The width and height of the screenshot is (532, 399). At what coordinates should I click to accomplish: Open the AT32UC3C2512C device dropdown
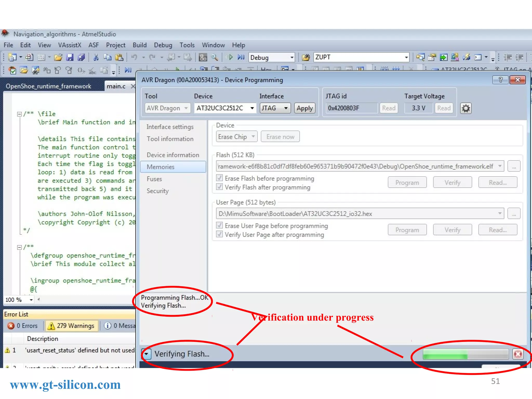point(252,108)
